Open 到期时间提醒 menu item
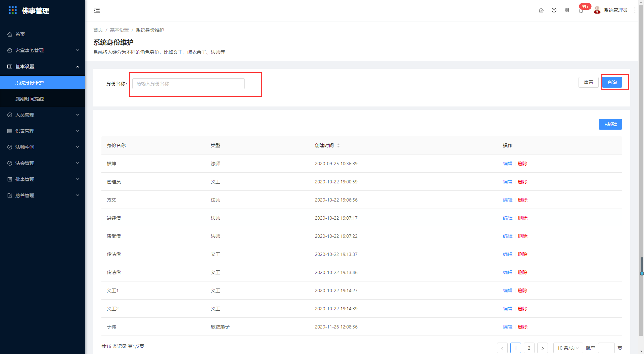 pyautogui.click(x=43, y=99)
